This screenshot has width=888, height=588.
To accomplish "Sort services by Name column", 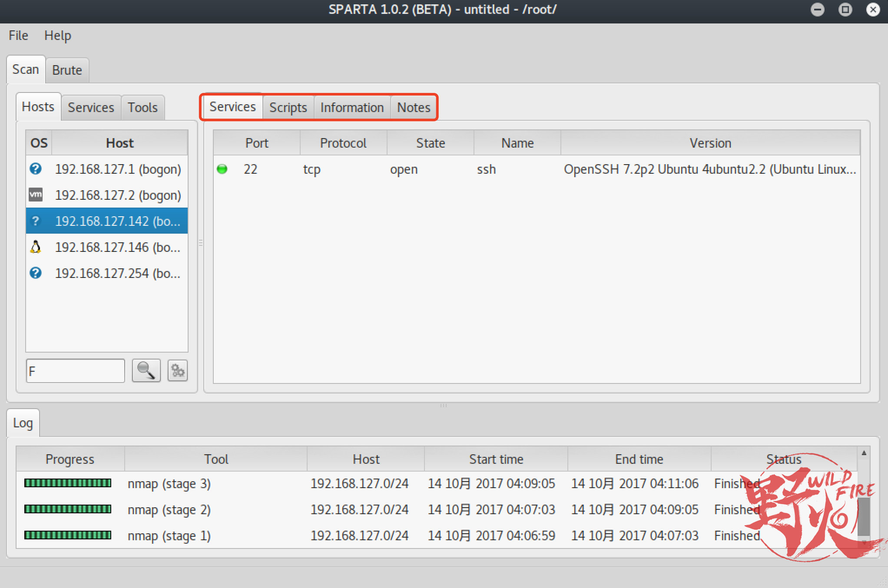I will pyautogui.click(x=517, y=143).
